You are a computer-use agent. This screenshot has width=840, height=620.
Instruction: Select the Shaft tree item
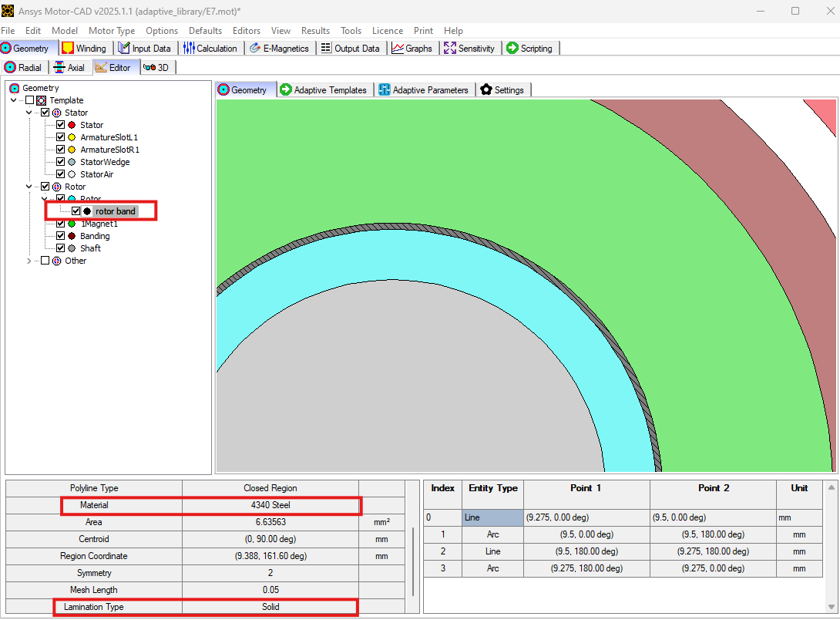pos(90,248)
